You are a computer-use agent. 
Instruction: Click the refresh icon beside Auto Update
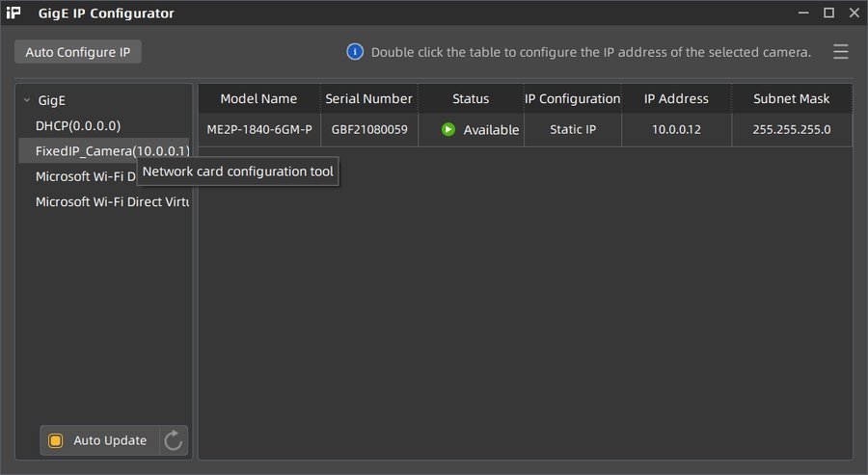pos(174,440)
